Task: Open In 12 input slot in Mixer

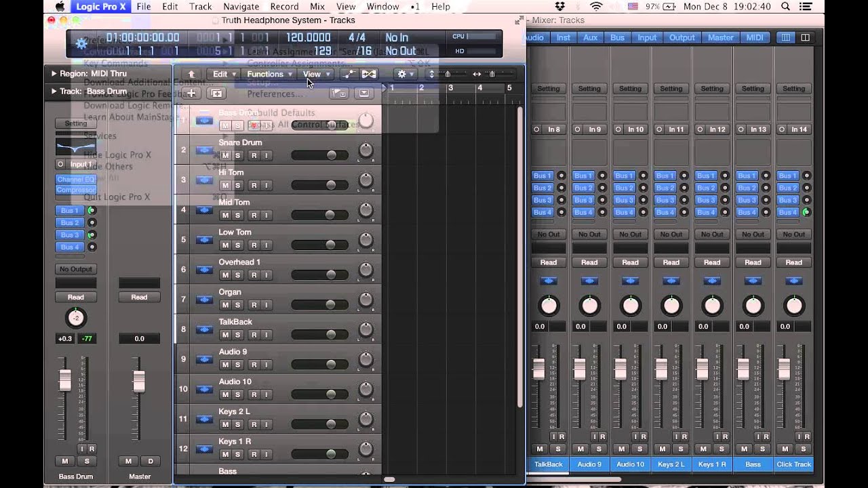Action: pyautogui.click(x=717, y=129)
